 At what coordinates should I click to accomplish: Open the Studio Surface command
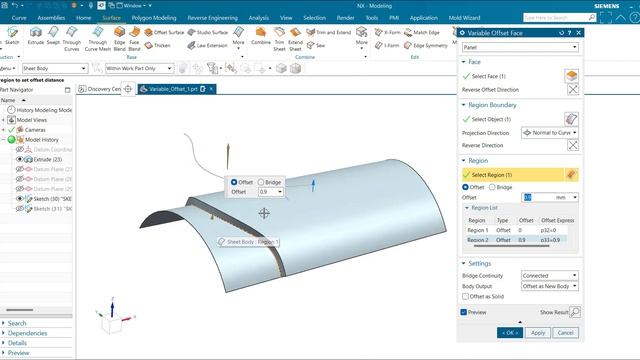[x=207, y=32]
